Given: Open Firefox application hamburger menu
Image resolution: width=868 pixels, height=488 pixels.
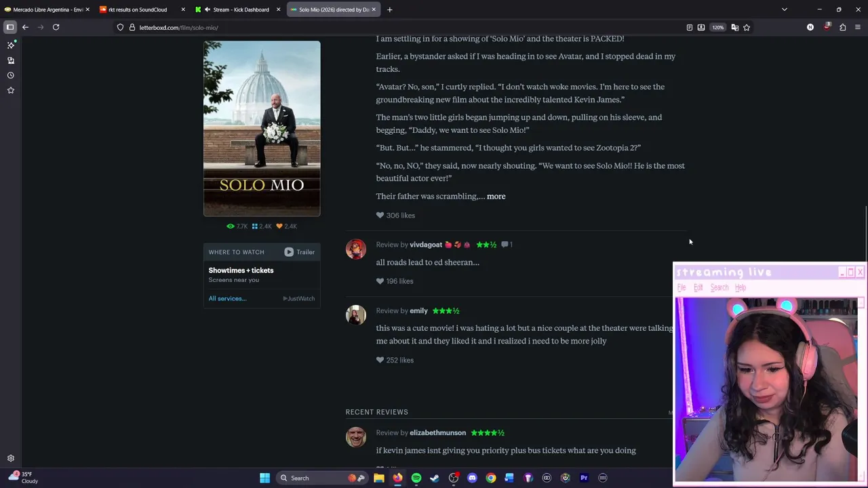Looking at the screenshot, I should coord(857,27).
